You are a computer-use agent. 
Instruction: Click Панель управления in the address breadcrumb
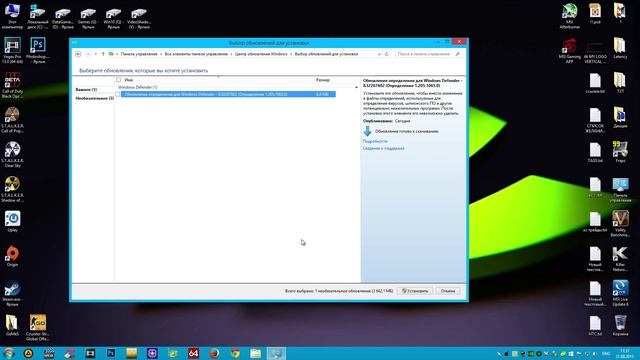(139, 54)
